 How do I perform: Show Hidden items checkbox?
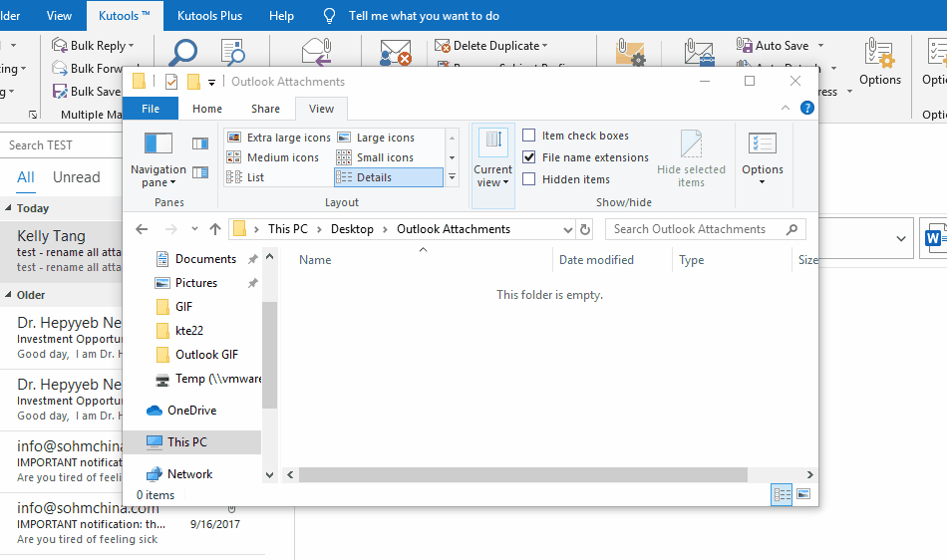point(529,179)
